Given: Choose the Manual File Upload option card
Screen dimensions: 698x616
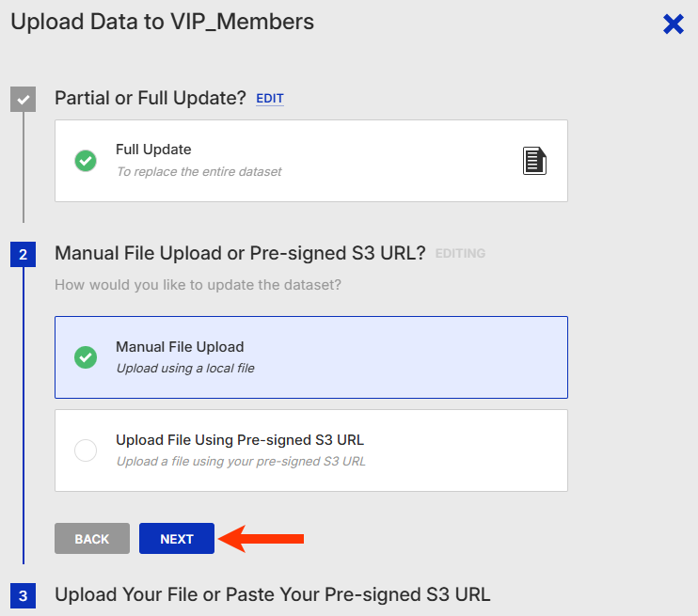Looking at the screenshot, I should pos(311,357).
